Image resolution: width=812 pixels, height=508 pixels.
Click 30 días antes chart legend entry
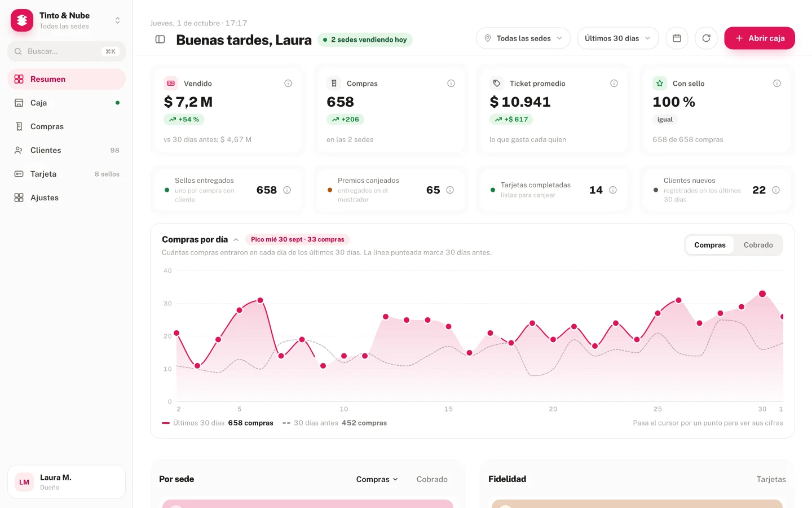pos(335,423)
